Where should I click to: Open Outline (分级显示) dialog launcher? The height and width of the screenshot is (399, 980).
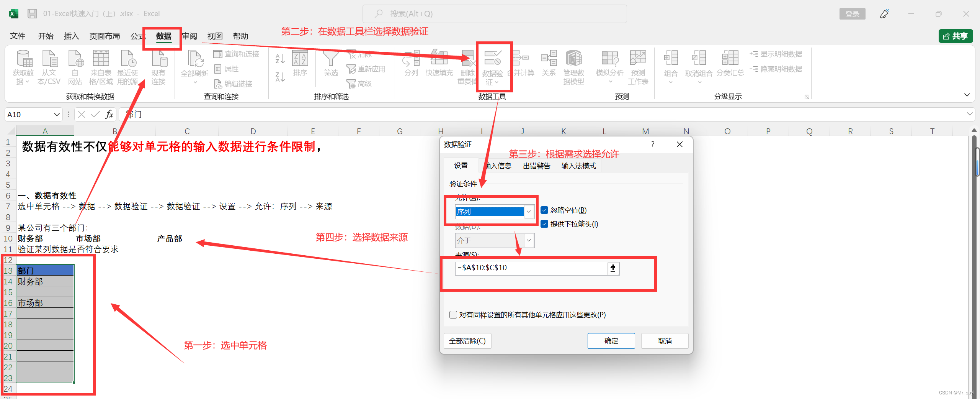(x=807, y=97)
